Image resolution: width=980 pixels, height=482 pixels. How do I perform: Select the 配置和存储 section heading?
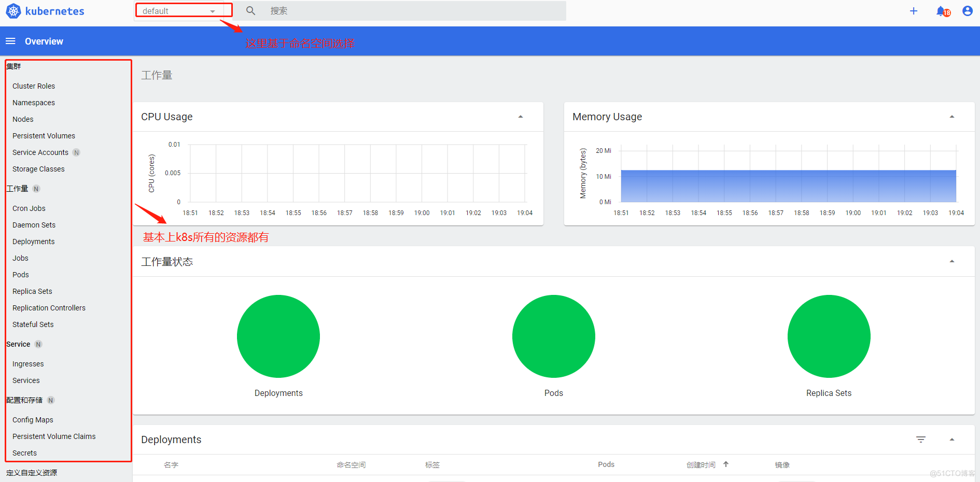coord(24,400)
